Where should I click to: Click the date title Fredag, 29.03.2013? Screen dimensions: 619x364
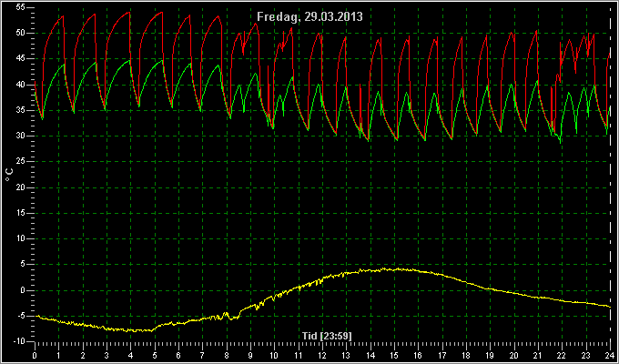coord(309,16)
